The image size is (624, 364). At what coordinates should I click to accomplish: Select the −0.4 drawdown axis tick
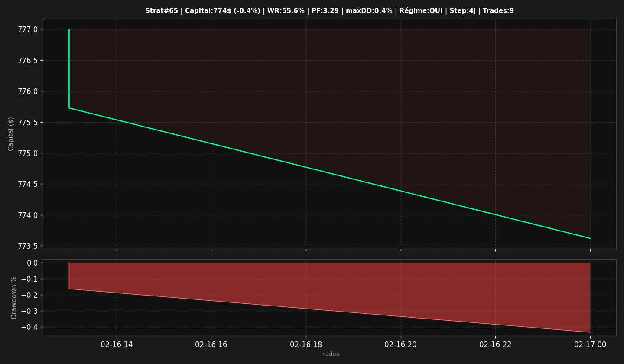click(x=29, y=327)
